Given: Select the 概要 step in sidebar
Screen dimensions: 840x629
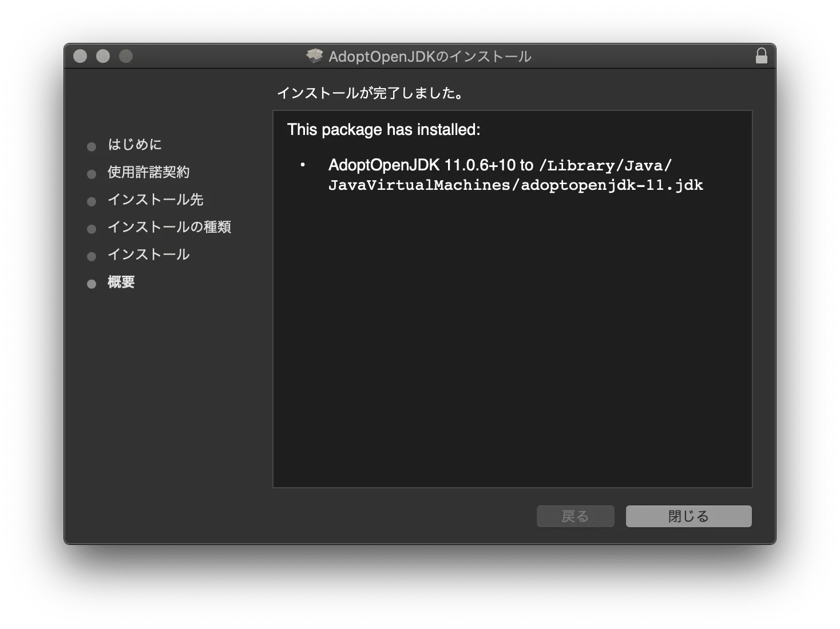Looking at the screenshot, I should coord(121,282).
